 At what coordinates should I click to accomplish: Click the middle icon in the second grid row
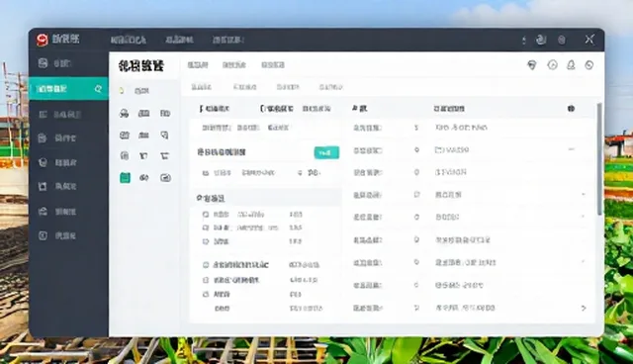144,136
